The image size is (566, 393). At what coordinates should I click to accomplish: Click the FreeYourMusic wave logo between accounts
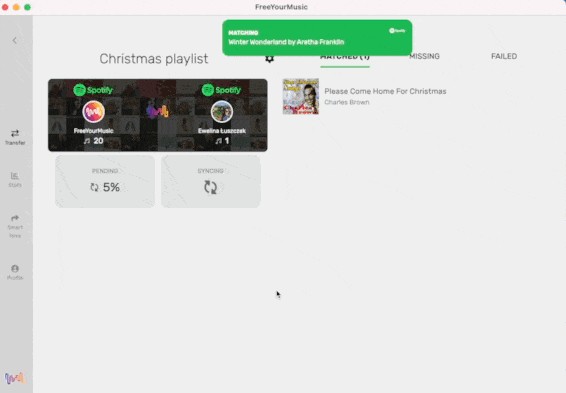click(157, 110)
